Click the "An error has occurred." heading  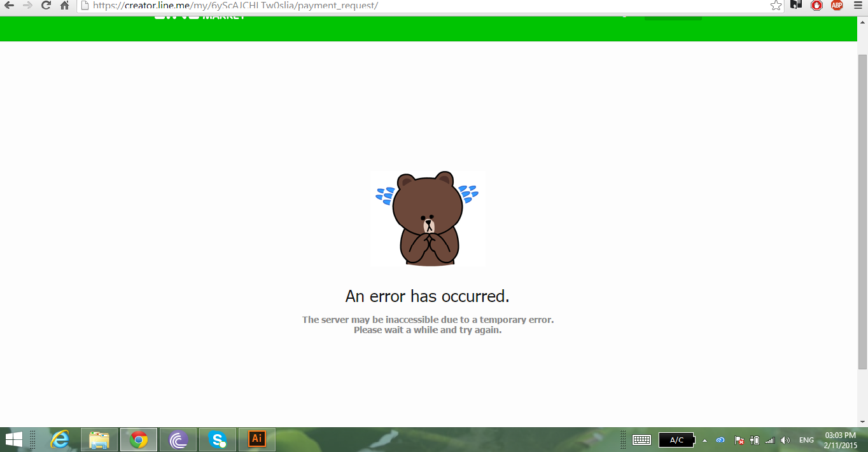(x=427, y=296)
